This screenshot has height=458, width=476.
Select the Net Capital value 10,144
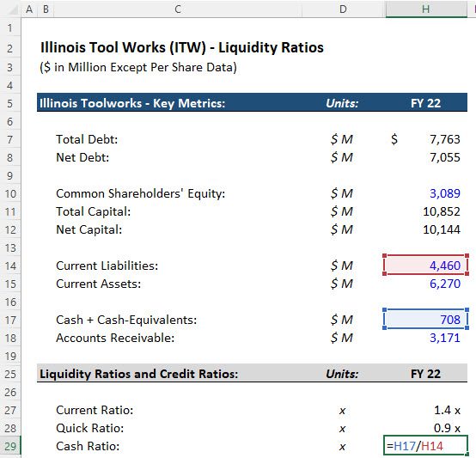(442, 229)
